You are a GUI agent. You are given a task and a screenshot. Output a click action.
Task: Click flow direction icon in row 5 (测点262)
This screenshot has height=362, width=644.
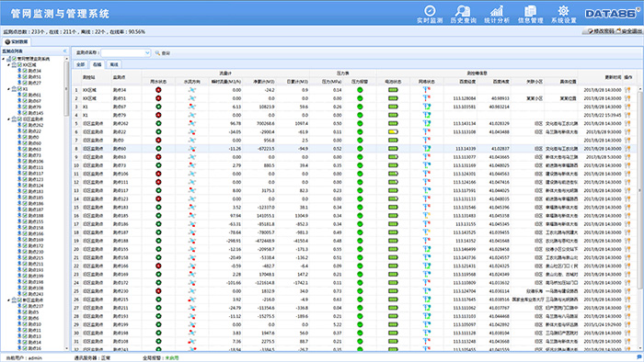[x=191, y=123]
